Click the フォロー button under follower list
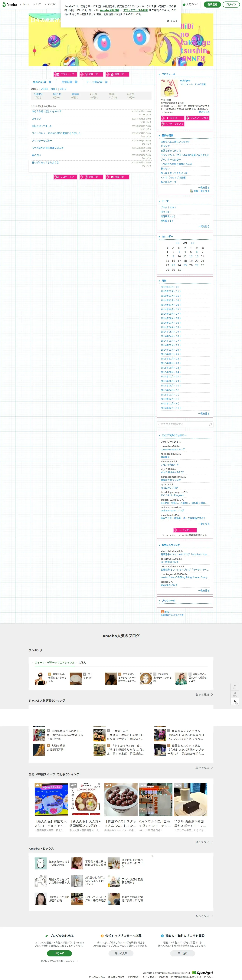This screenshot has height=980, width=242. [x=185, y=530]
